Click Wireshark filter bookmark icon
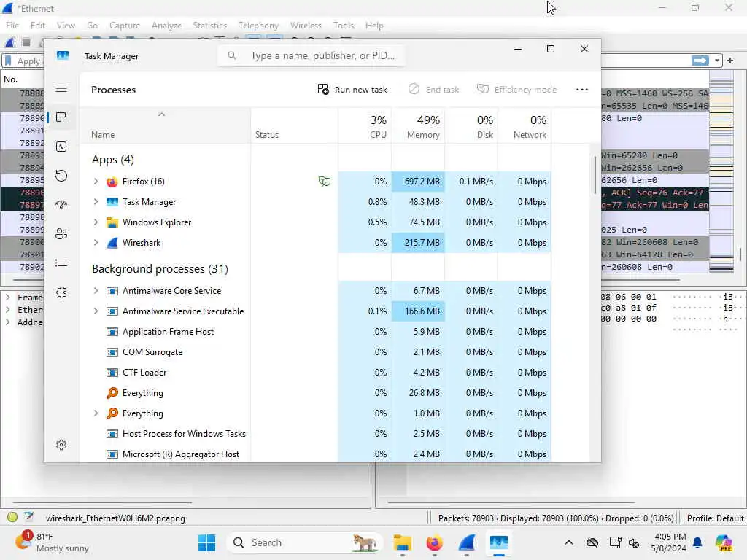The image size is (747, 560). pos(8,61)
